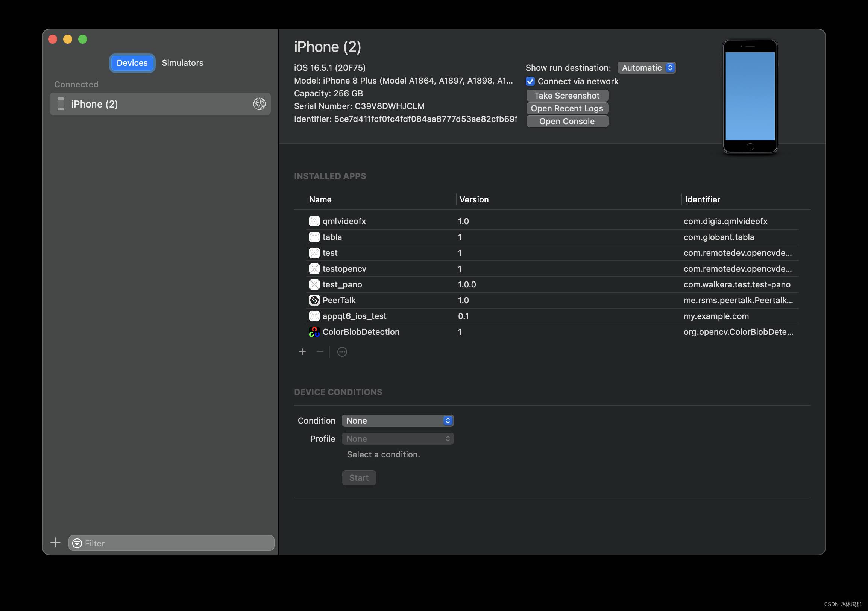Viewport: 868px width, 611px height.
Task: Click the appqt6_ios_test app icon
Action: click(x=314, y=316)
